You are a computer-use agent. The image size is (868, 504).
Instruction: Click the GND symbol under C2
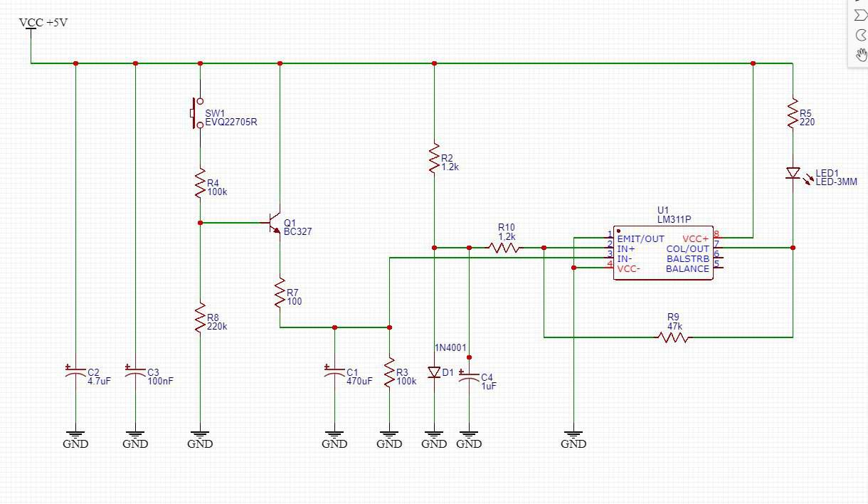[x=75, y=436]
